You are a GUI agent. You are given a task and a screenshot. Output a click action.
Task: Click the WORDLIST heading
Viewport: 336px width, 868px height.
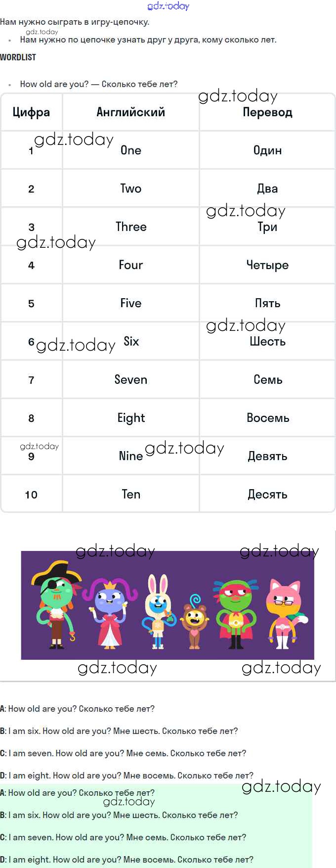[x=18, y=57]
